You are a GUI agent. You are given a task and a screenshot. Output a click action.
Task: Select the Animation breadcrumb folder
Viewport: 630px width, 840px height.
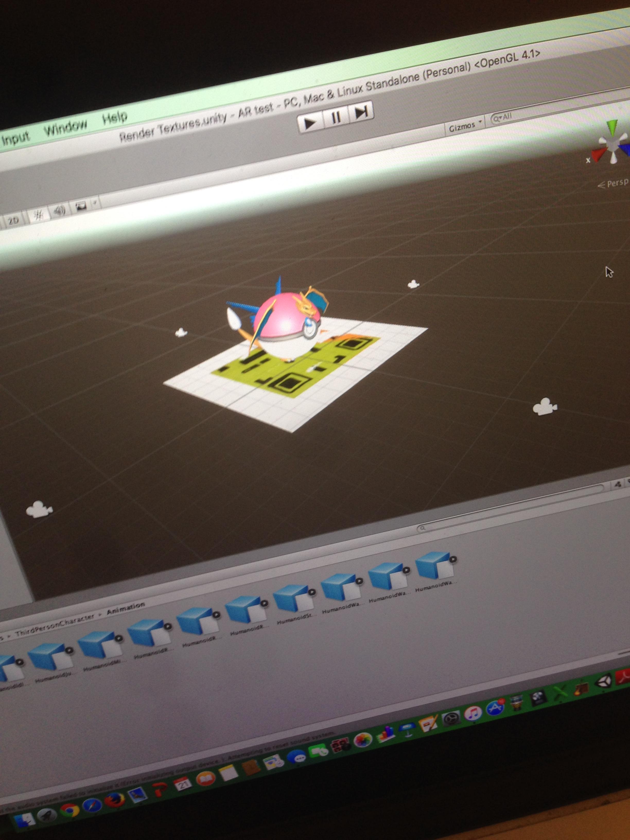coord(126,608)
